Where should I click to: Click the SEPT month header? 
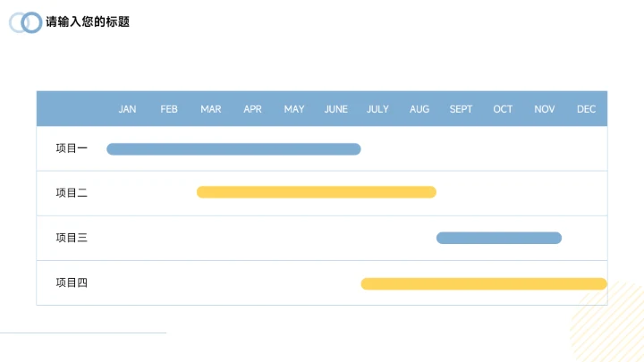(x=462, y=109)
